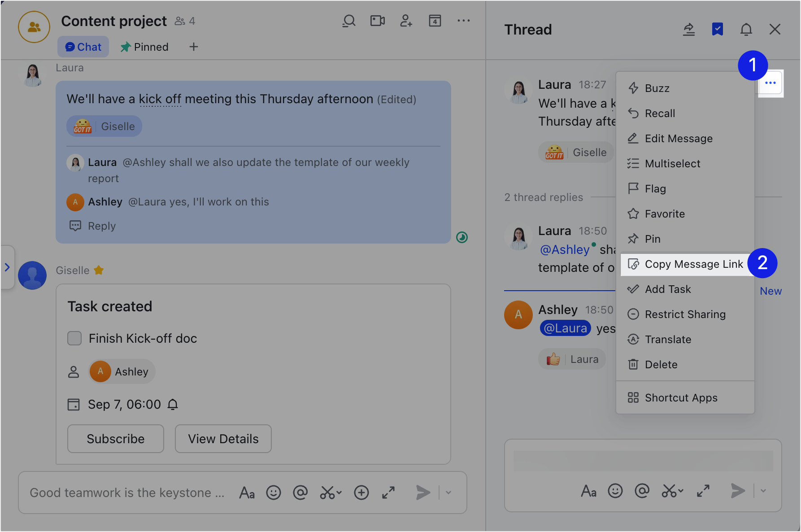801x532 pixels.
Task: Open emoji picker in main chat input
Action: 274,493
